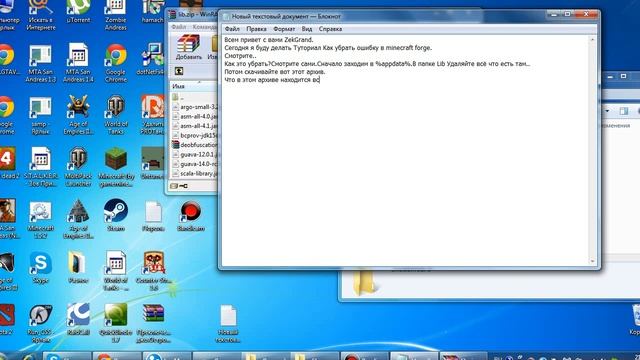Select the Искать в Интернете desktop icon

(41, 16)
